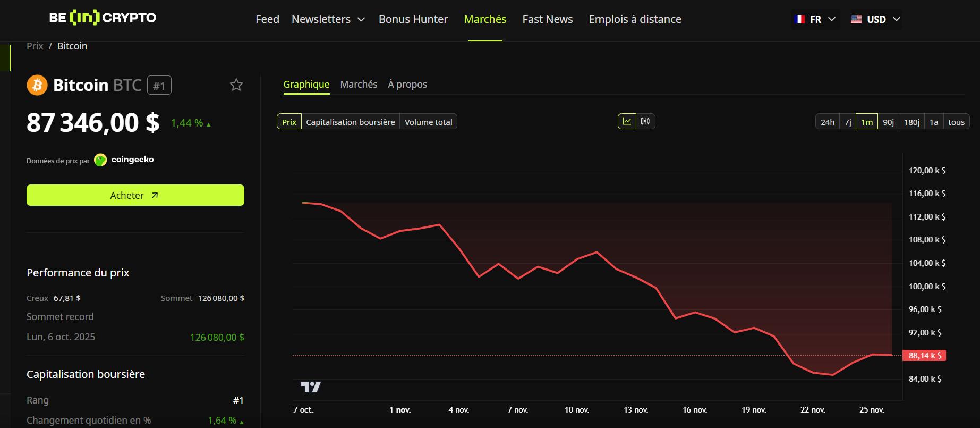Add Bitcoin to favorites with star icon
The height and width of the screenshot is (428, 980).
click(236, 85)
